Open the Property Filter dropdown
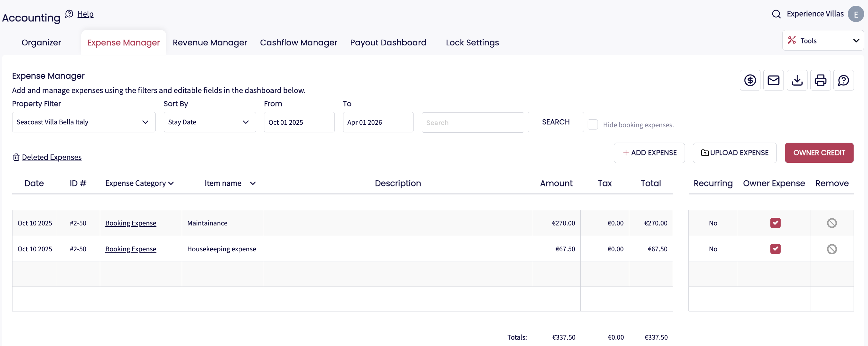Viewport: 868px width, 346px height. tap(84, 122)
